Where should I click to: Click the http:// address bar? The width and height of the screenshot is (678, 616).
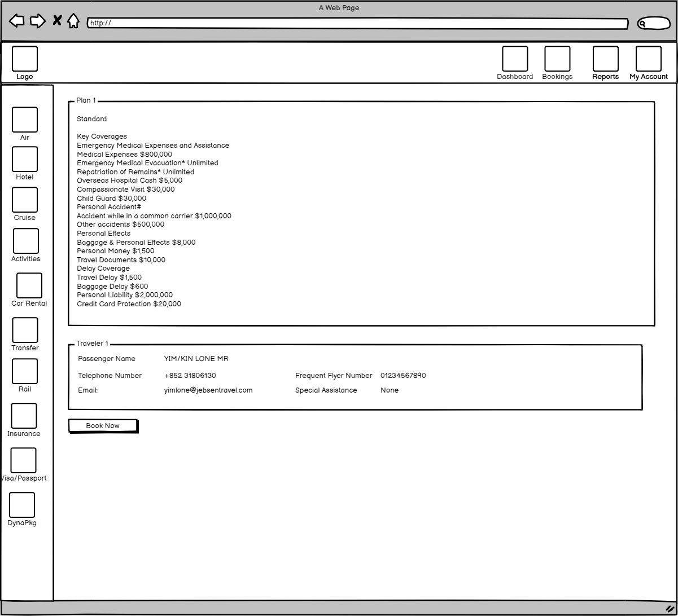point(358,23)
